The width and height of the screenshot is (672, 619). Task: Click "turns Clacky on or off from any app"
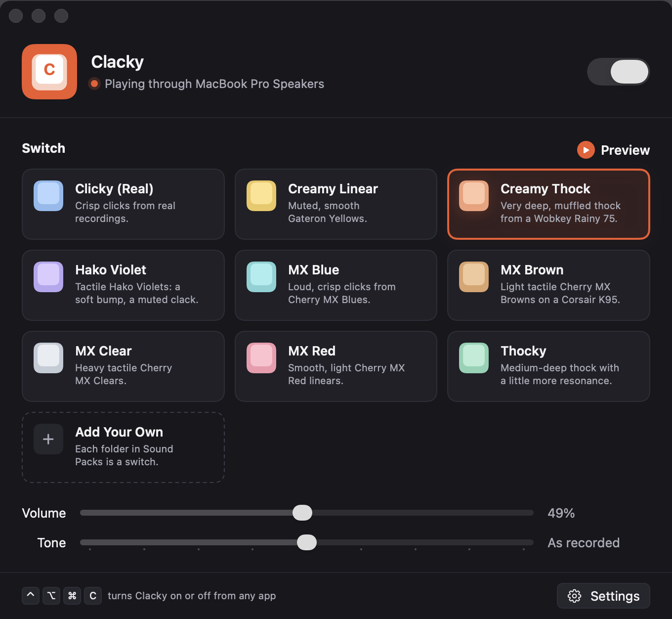[192, 596]
